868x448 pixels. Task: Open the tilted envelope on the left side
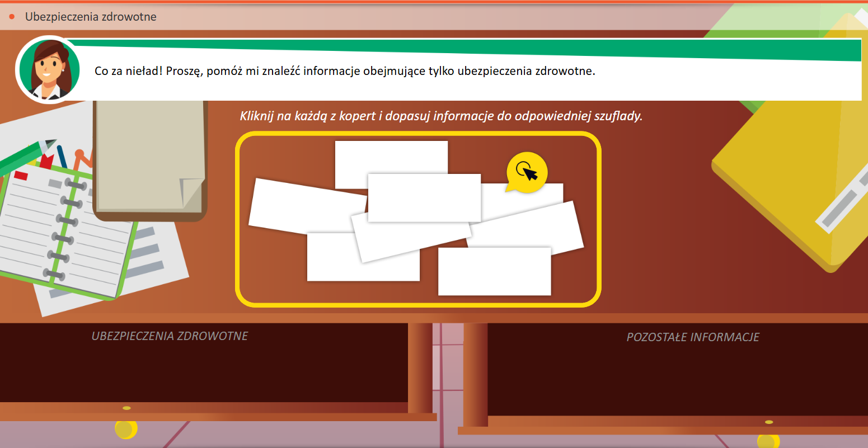pyautogui.click(x=297, y=204)
